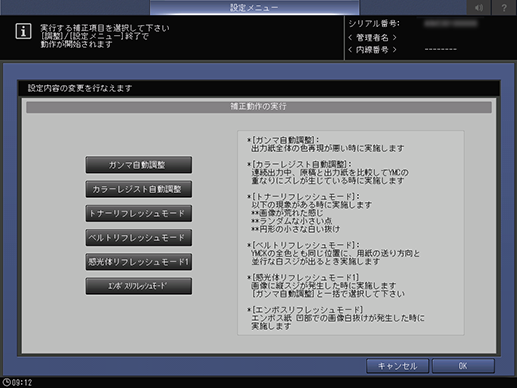This screenshot has height=388, width=517.
Task: Click the [感光体リフレッシュモード1] description heading
Action: pos(303,277)
